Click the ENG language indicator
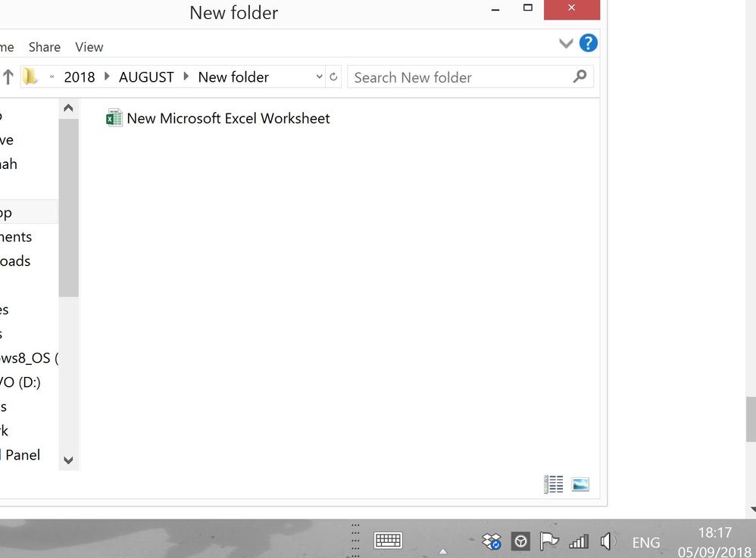Viewport: 756px width, 558px height. point(645,542)
